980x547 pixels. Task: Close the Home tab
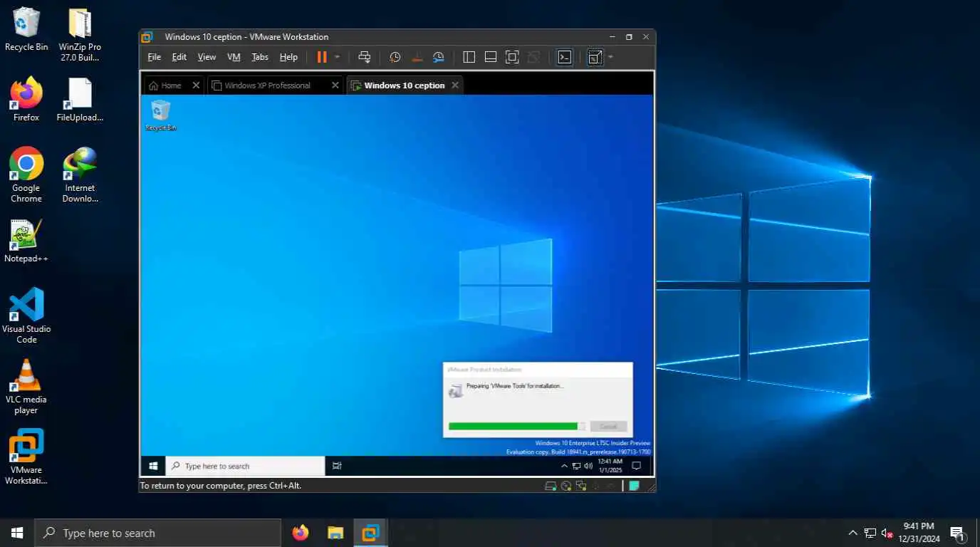click(x=196, y=85)
